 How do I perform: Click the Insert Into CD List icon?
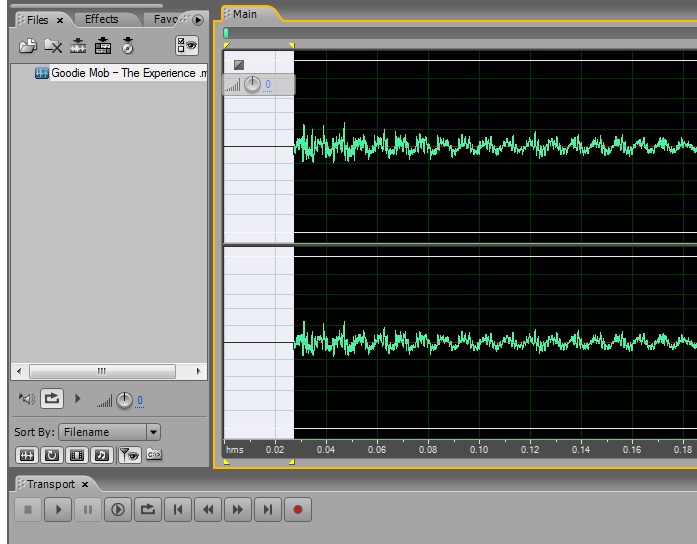point(128,46)
